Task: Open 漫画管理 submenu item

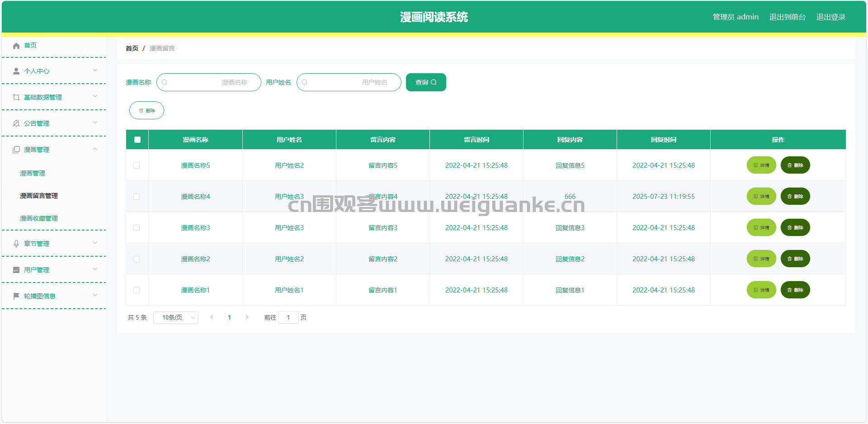Action: click(33, 173)
